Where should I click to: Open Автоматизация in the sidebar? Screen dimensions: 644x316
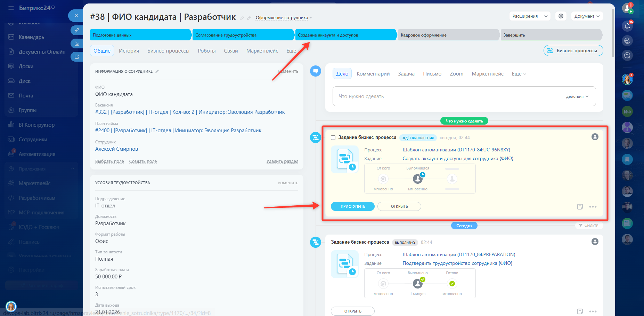tap(37, 154)
